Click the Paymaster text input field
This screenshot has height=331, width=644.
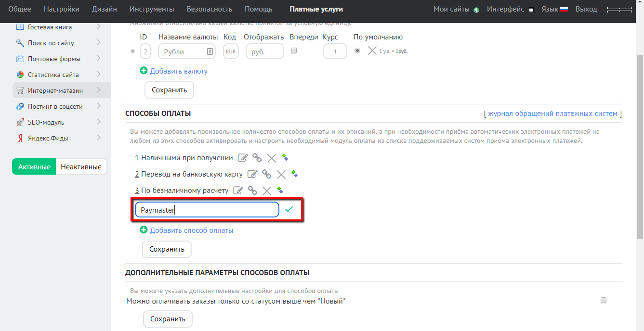click(207, 210)
